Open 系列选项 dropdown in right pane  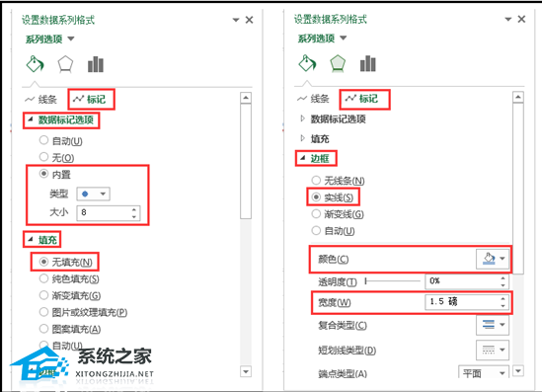click(322, 39)
